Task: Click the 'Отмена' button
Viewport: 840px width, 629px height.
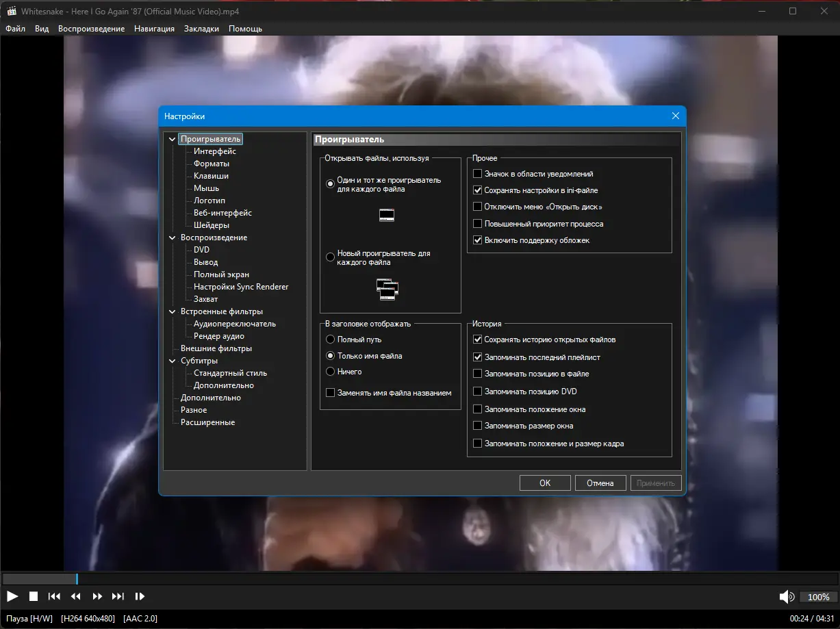Action: [600, 483]
